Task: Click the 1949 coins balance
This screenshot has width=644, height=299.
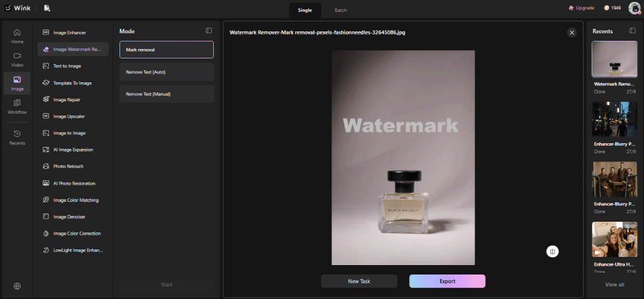Action: click(x=613, y=8)
